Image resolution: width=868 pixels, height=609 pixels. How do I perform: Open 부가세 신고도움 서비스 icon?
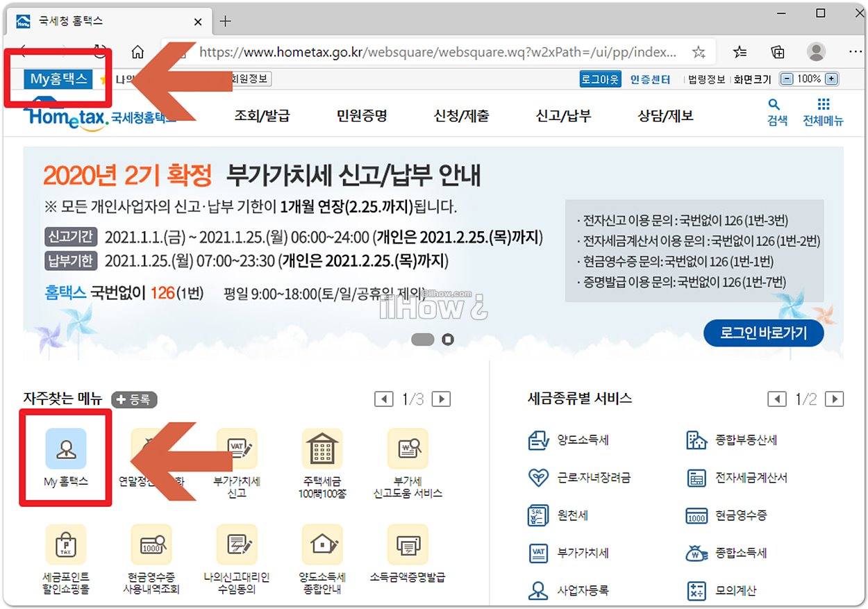(x=408, y=449)
